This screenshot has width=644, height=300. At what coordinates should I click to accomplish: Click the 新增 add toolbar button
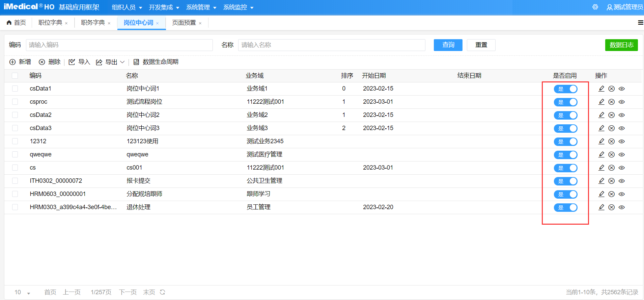pos(20,62)
